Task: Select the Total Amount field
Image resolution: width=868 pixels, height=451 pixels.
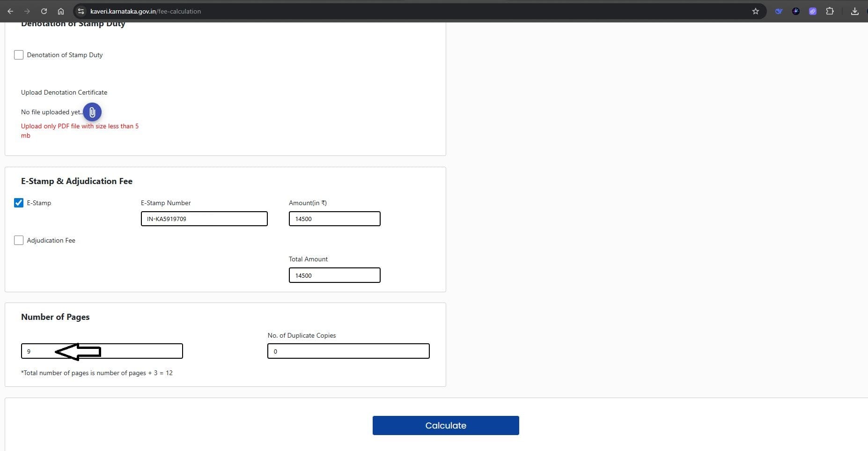Action: coord(334,275)
